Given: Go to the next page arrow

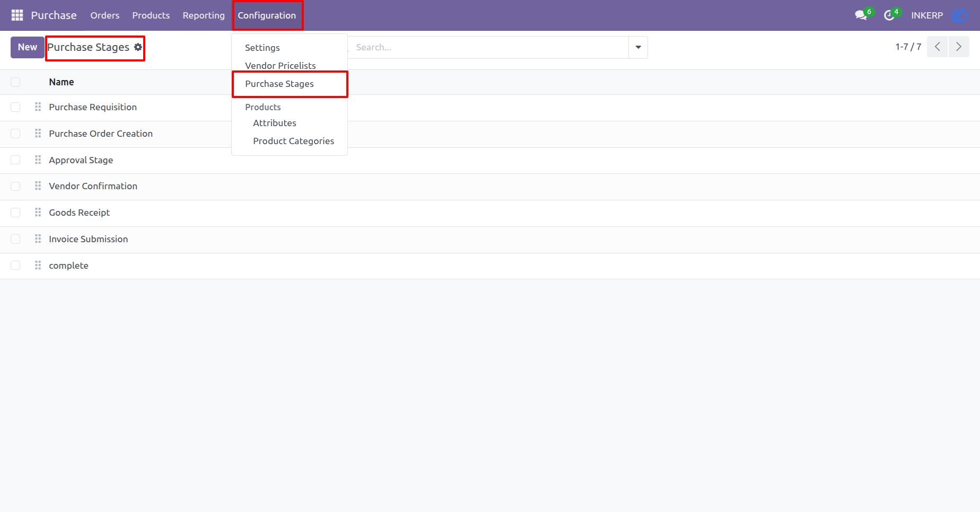Looking at the screenshot, I should 959,47.
